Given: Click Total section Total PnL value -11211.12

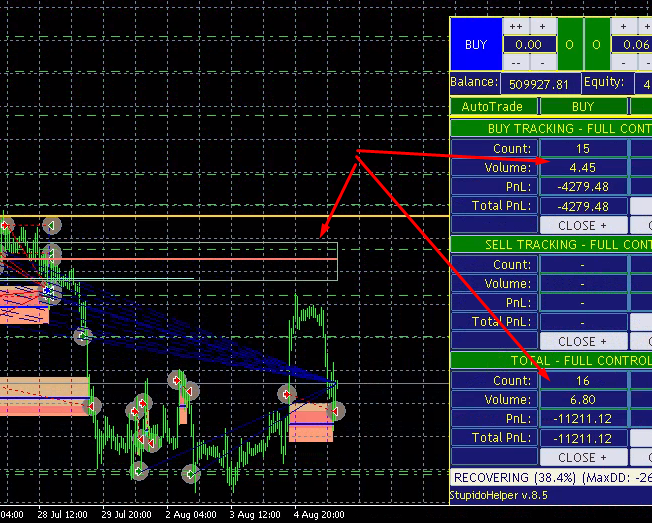Looking at the screenshot, I should pos(583,438).
